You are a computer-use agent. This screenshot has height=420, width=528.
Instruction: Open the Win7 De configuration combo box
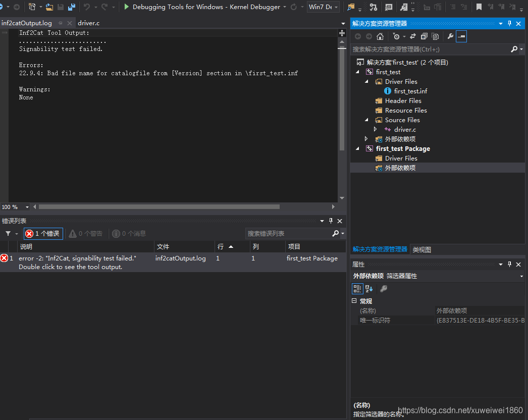323,7
